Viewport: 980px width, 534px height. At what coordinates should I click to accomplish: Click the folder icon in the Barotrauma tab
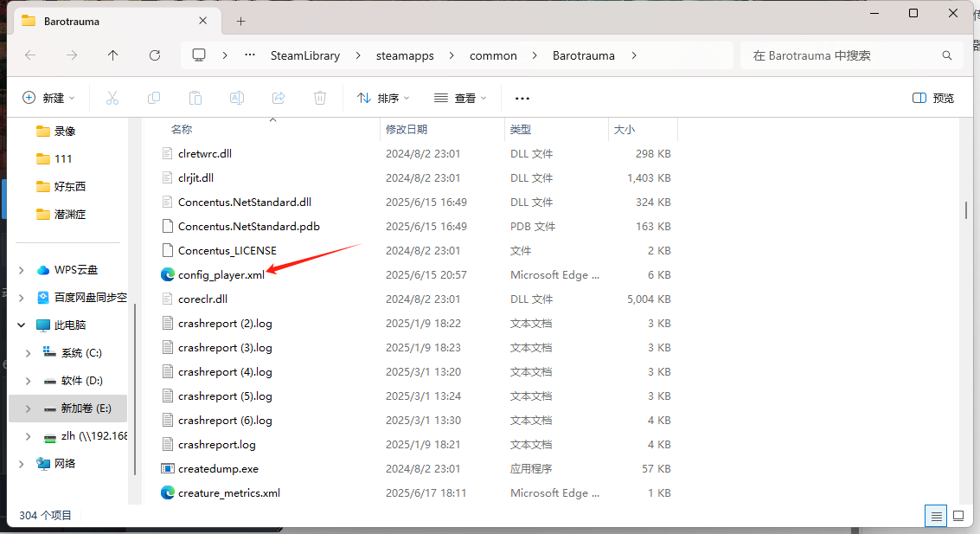click(29, 21)
